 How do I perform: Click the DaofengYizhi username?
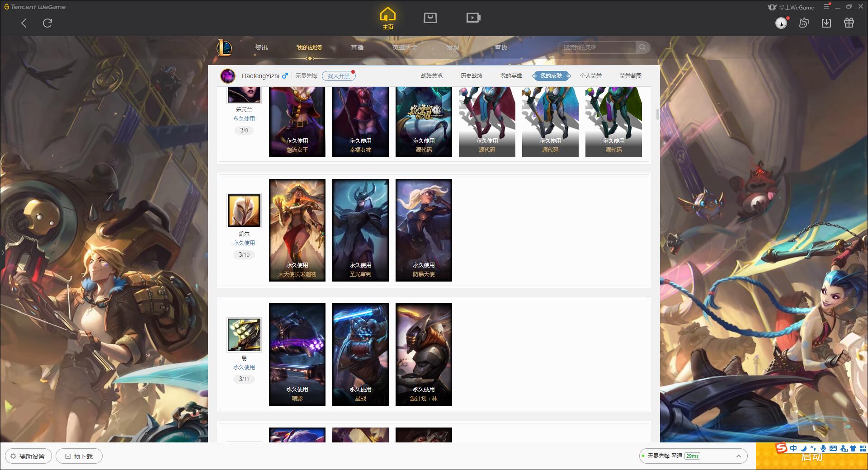point(260,76)
